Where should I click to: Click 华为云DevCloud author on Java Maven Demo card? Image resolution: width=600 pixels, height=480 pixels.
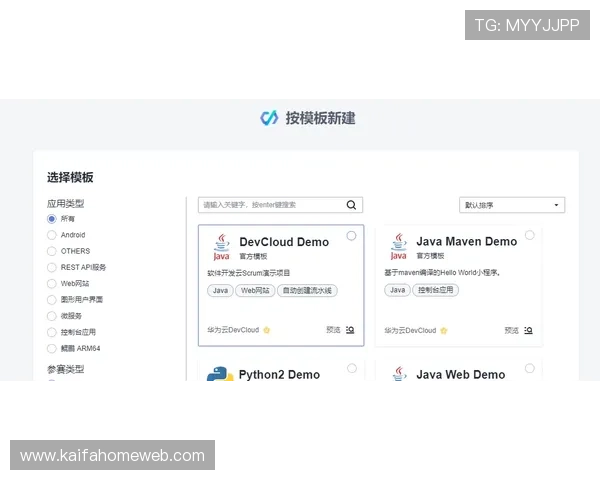tap(411, 331)
